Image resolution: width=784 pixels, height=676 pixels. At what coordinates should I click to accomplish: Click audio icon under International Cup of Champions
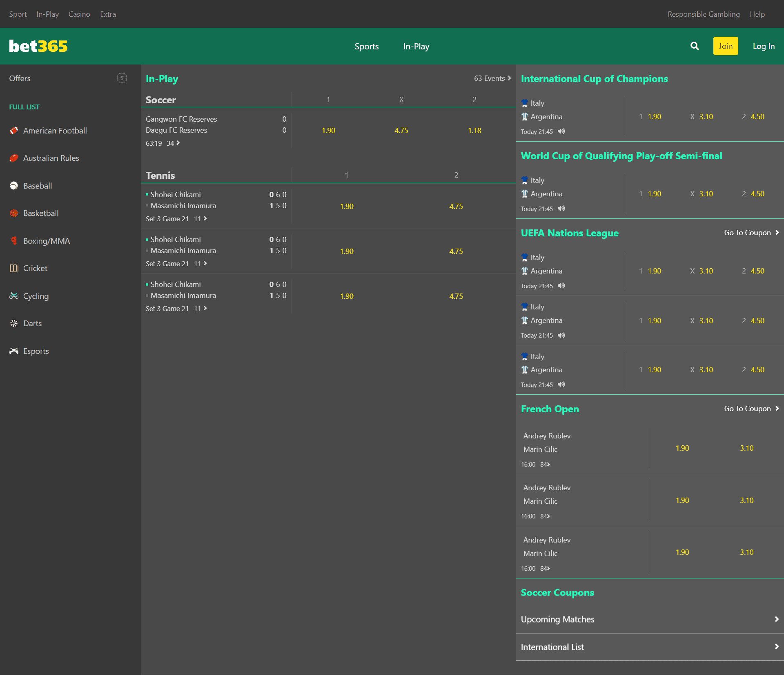coord(561,131)
